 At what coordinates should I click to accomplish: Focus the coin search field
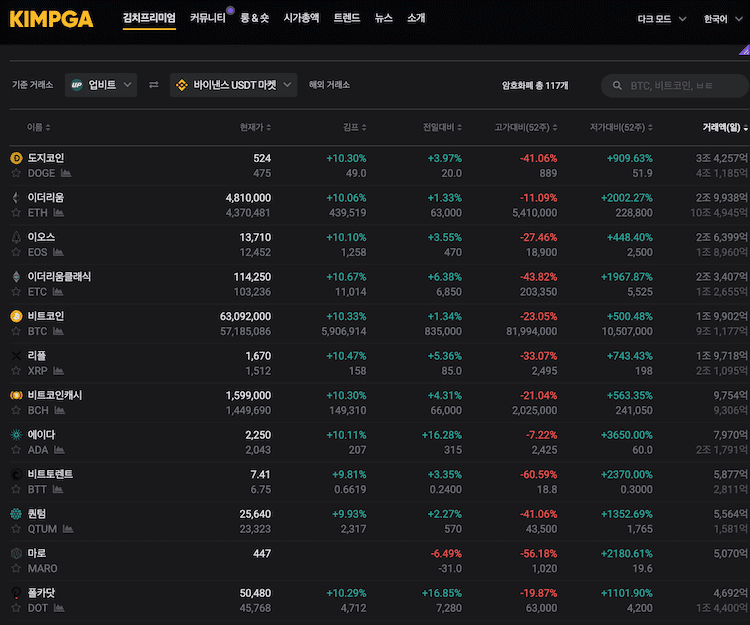675,86
